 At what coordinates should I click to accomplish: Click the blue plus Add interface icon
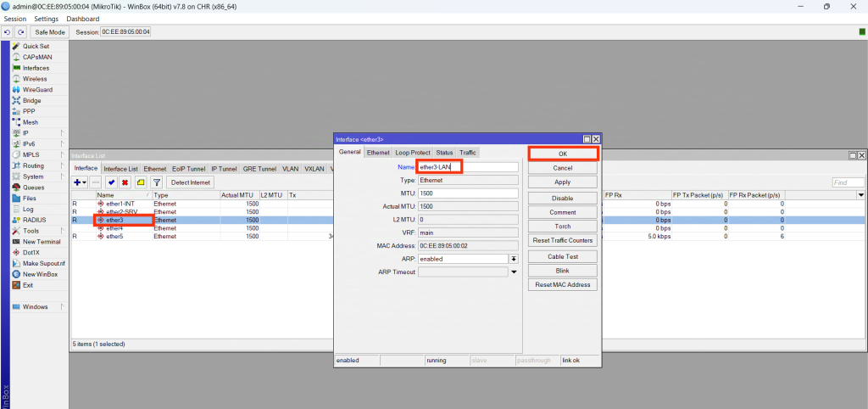(79, 182)
